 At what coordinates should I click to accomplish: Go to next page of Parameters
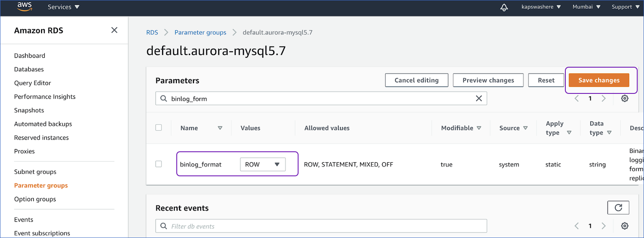(603, 98)
